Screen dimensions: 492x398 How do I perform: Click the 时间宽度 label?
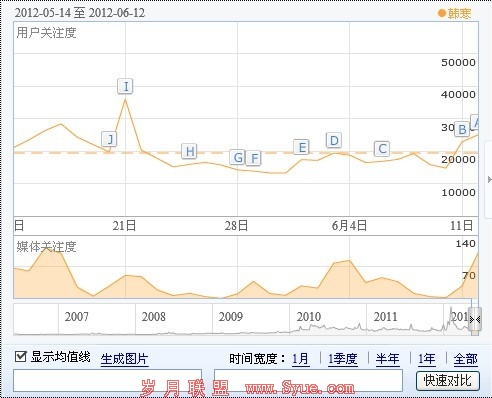[x=258, y=359]
